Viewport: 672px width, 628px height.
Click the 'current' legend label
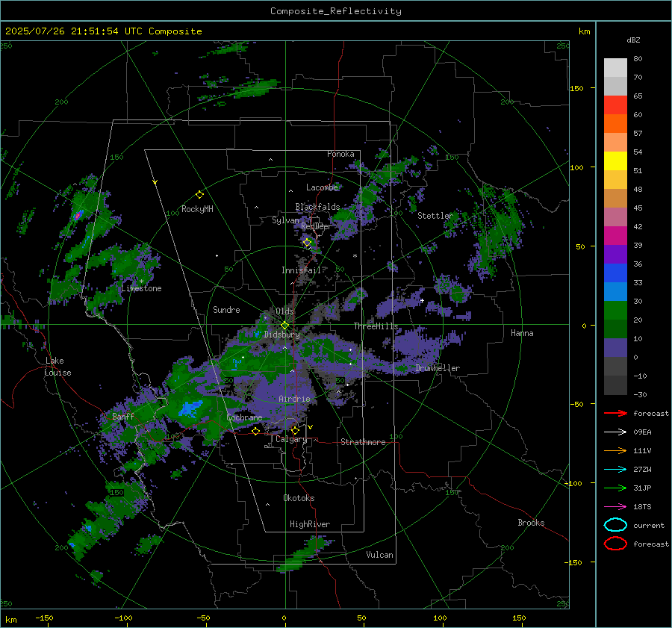[x=649, y=526]
